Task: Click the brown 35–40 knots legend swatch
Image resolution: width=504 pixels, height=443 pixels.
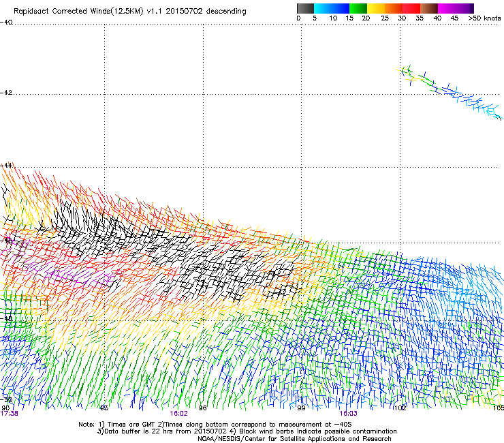Action: 429,8
